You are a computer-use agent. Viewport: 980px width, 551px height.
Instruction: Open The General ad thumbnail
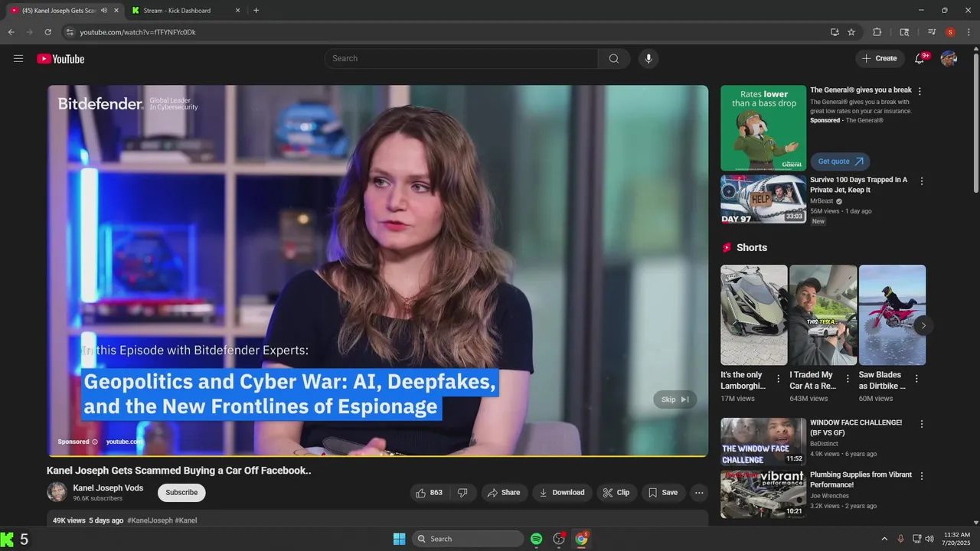pyautogui.click(x=763, y=128)
